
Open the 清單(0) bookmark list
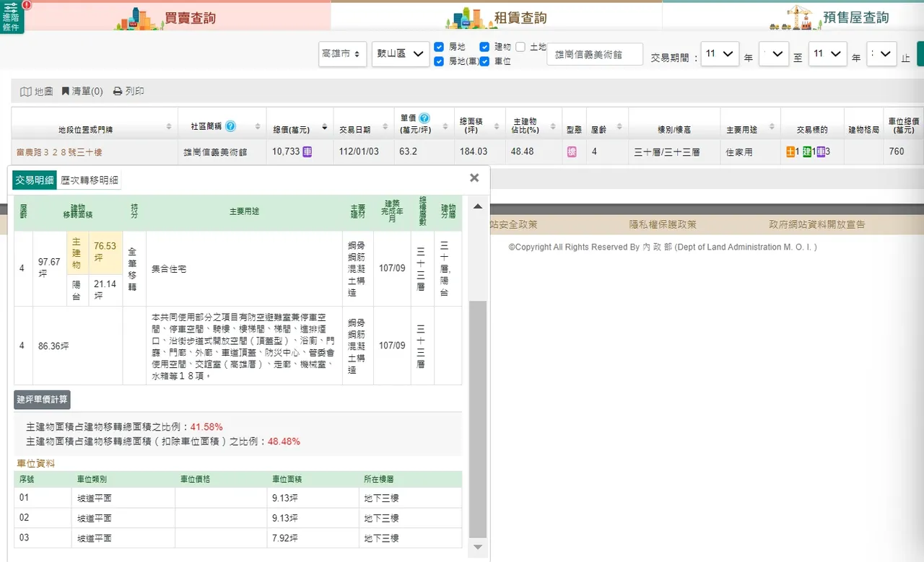tap(82, 92)
